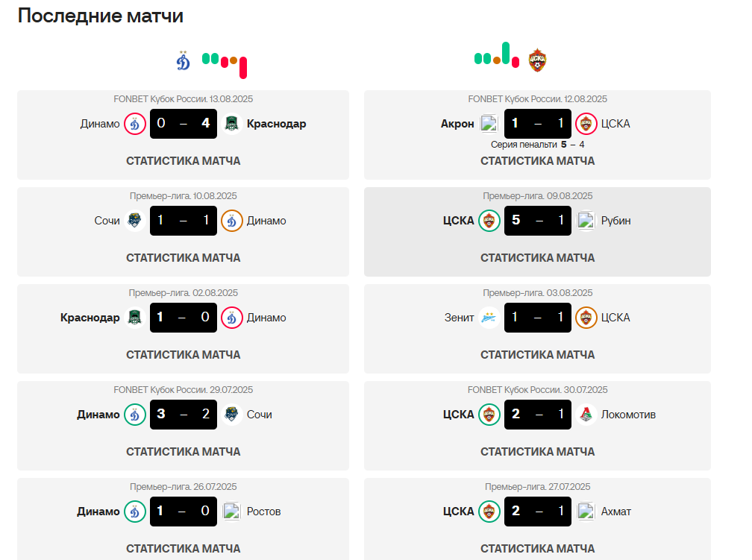Click Krasnodar logo in the 0–4 cup match
This screenshot has width=752, height=560.
point(232,124)
